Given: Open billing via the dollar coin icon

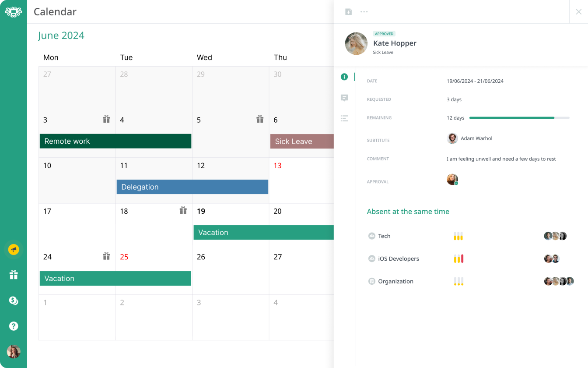Looking at the screenshot, I should [14, 301].
